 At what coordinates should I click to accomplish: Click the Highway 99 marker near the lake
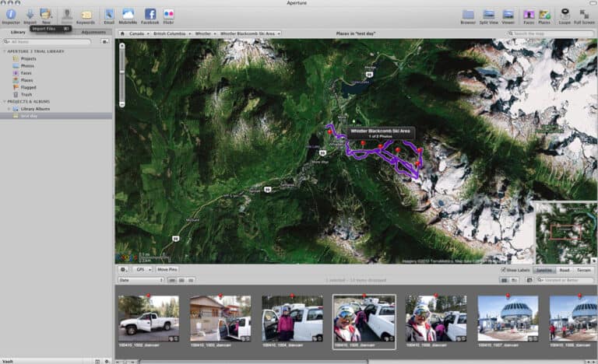322,153
